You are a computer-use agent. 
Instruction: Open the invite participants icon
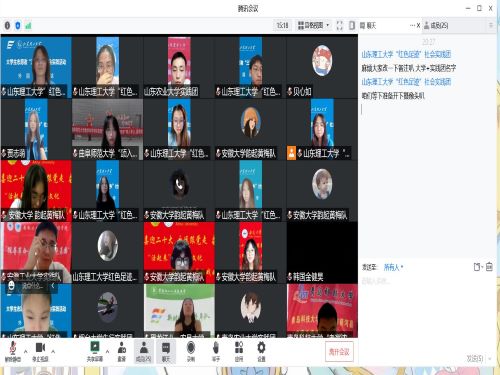click(122, 351)
